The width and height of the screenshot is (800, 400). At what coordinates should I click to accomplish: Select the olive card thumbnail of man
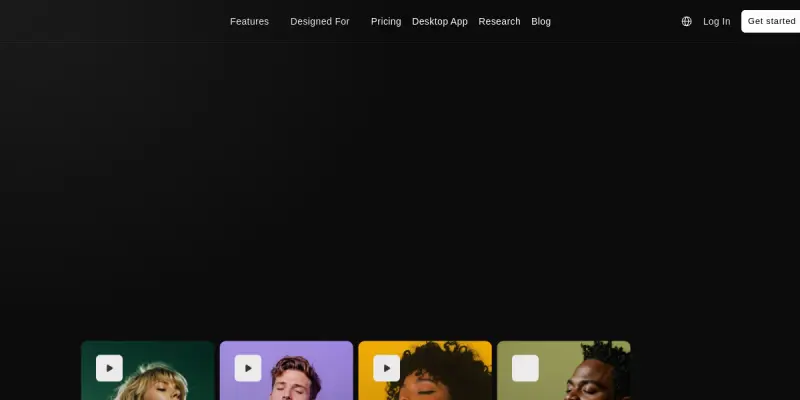[x=564, y=370]
